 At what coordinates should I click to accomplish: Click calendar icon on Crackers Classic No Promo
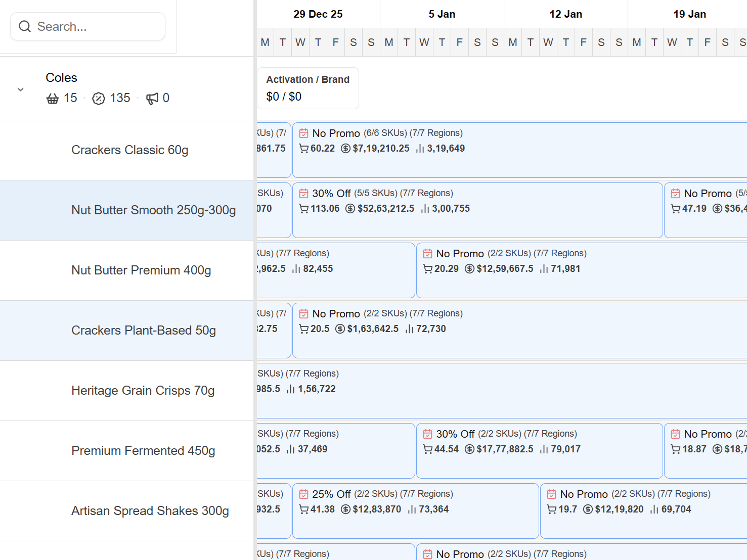tap(304, 133)
